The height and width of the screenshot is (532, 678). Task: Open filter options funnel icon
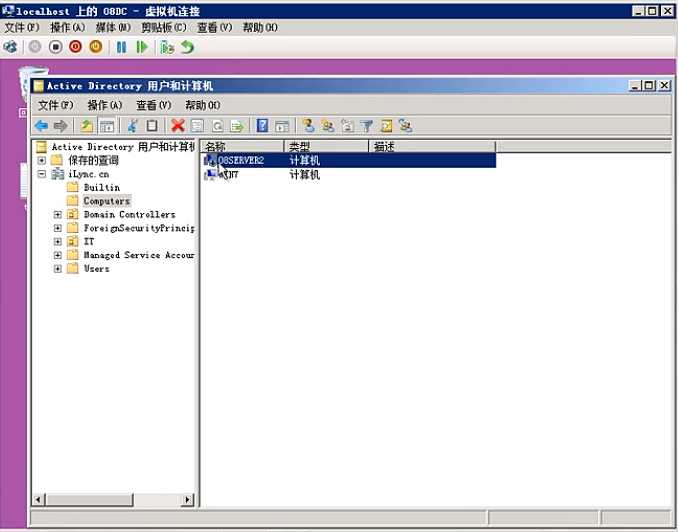367,126
